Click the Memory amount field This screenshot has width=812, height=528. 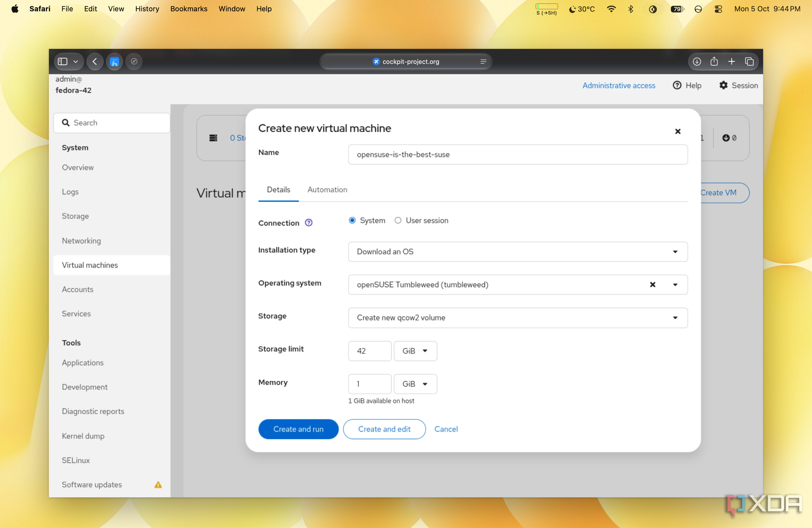coord(370,384)
